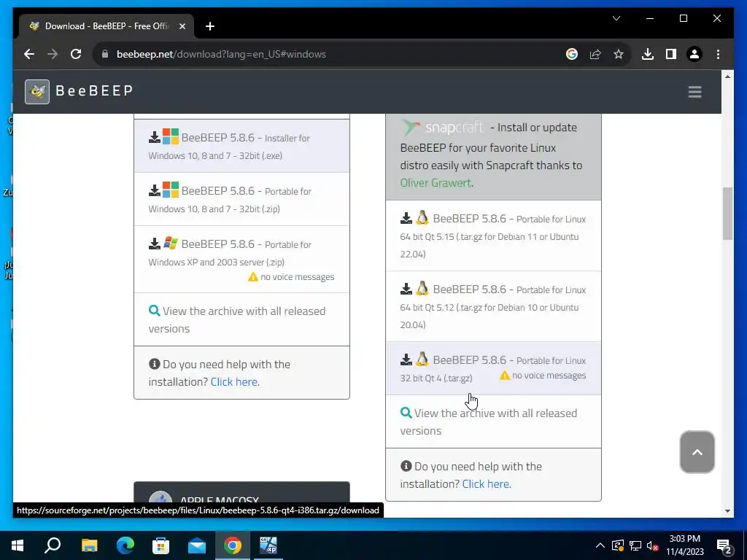Click Windows logo of 32bit .zip entry
Image resolution: width=747 pixels, height=560 pixels.
[x=171, y=190]
